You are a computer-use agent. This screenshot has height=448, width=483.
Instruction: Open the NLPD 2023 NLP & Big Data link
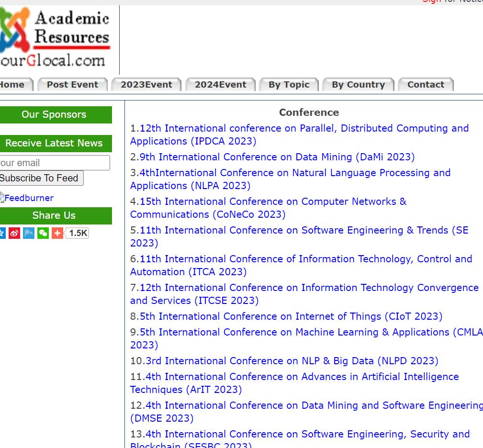click(292, 361)
